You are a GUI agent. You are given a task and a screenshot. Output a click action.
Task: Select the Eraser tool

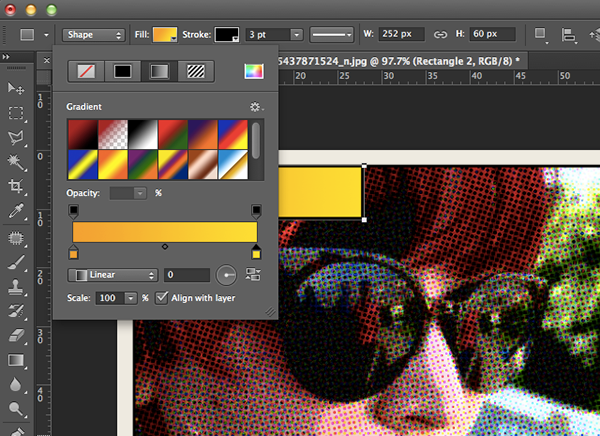point(16,335)
